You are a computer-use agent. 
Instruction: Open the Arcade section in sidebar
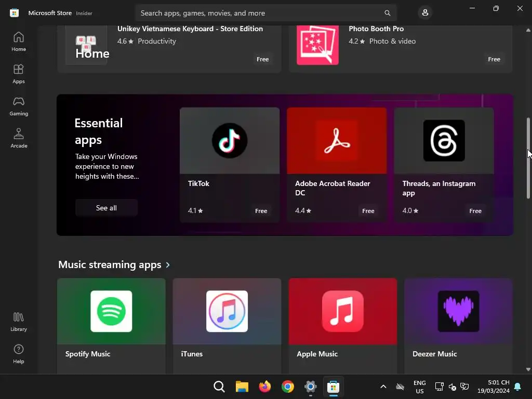(x=18, y=138)
